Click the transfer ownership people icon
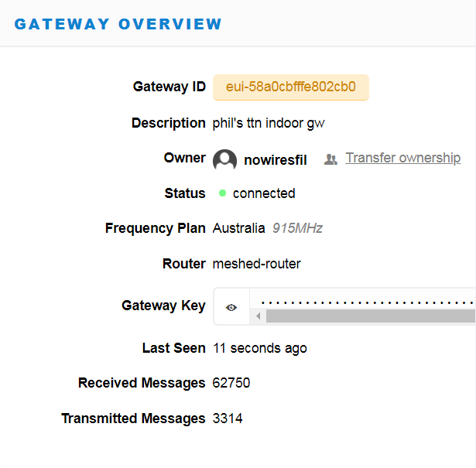The height and width of the screenshot is (468, 476). pos(330,159)
